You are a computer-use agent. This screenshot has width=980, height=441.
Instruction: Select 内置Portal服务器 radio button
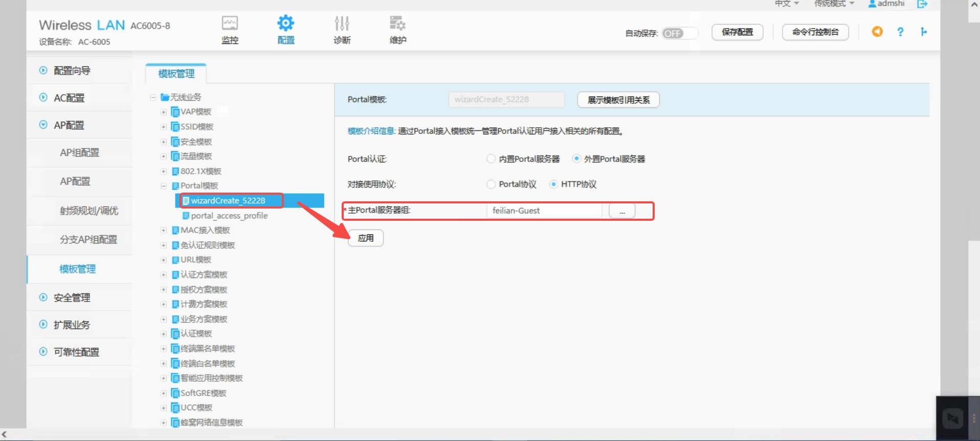click(491, 159)
